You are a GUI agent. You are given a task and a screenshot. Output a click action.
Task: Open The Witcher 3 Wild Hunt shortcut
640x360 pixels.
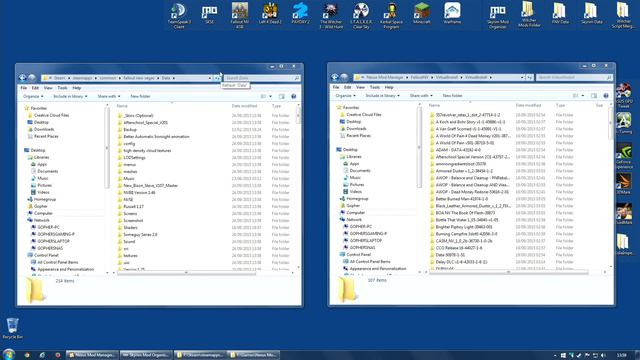pos(331,16)
